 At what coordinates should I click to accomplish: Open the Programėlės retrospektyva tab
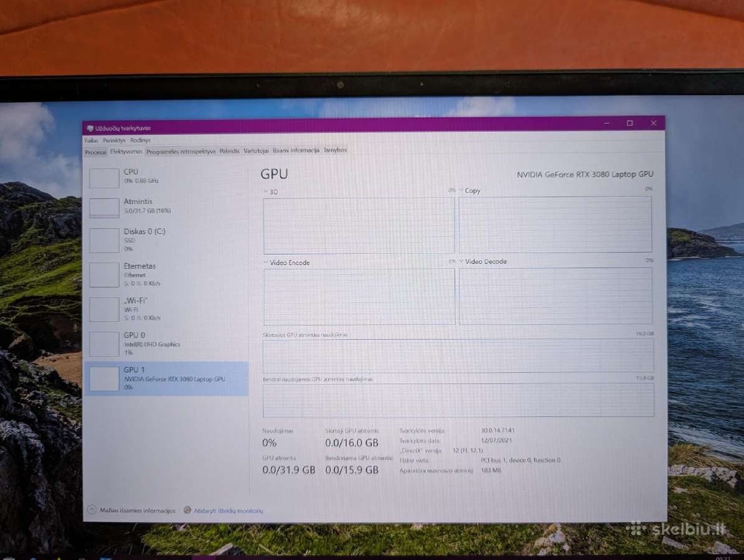click(181, 152)
